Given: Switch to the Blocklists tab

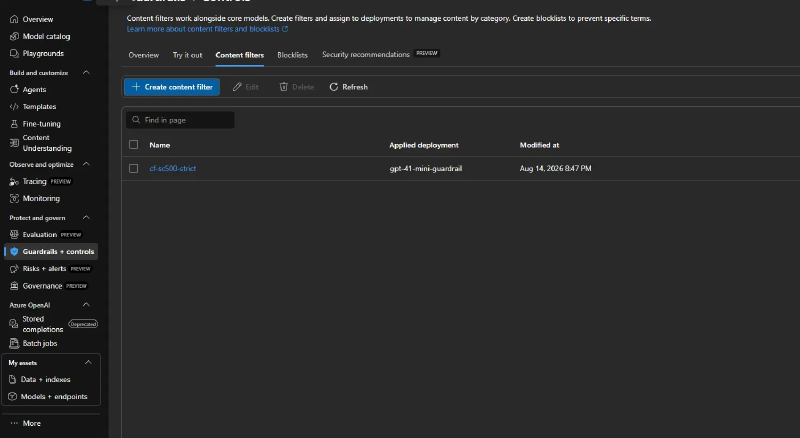Looking at the screenshot, I should (x=292, y=55).
